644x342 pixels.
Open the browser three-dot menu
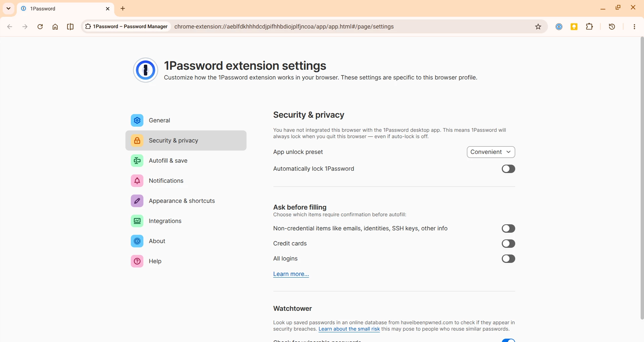tap(635, 27)
